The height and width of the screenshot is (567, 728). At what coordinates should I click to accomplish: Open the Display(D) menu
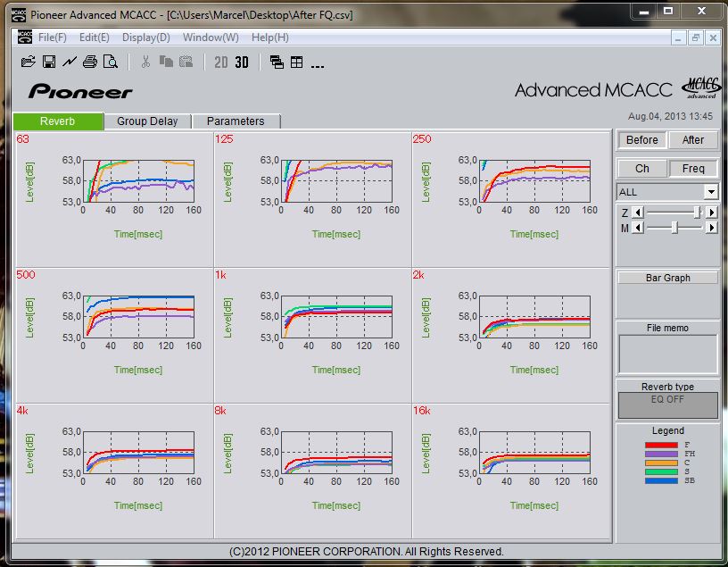click(x=145, y=38)
